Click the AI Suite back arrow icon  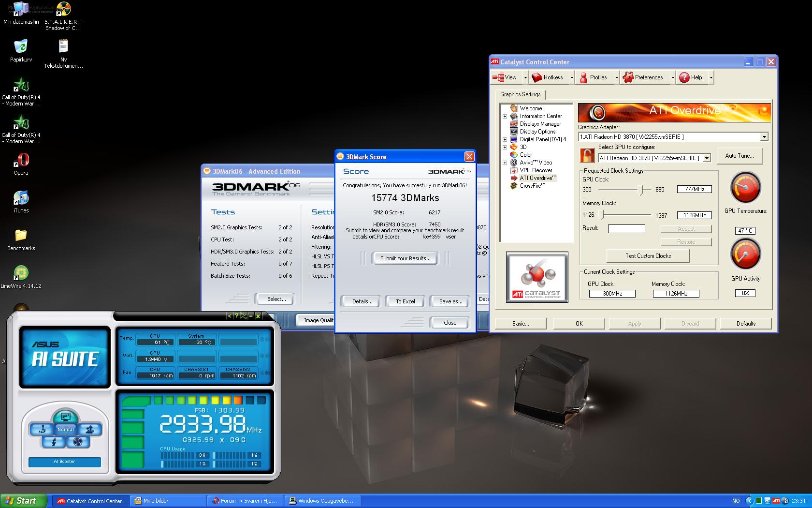pos(229,316)
